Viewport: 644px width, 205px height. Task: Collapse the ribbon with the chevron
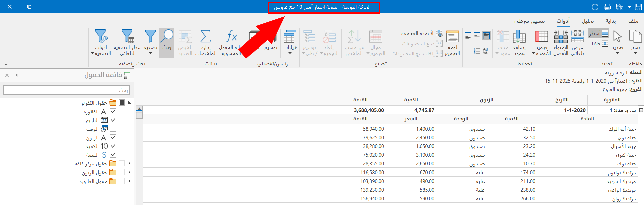click(x=6, y=64)
